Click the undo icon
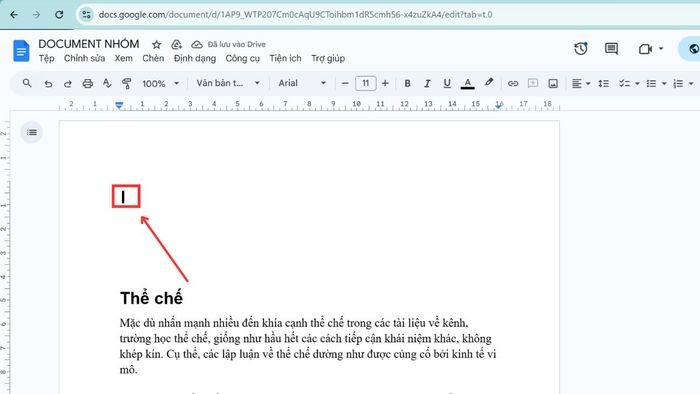The width and height of the screenshot is (700, 394). coord(48,83)
